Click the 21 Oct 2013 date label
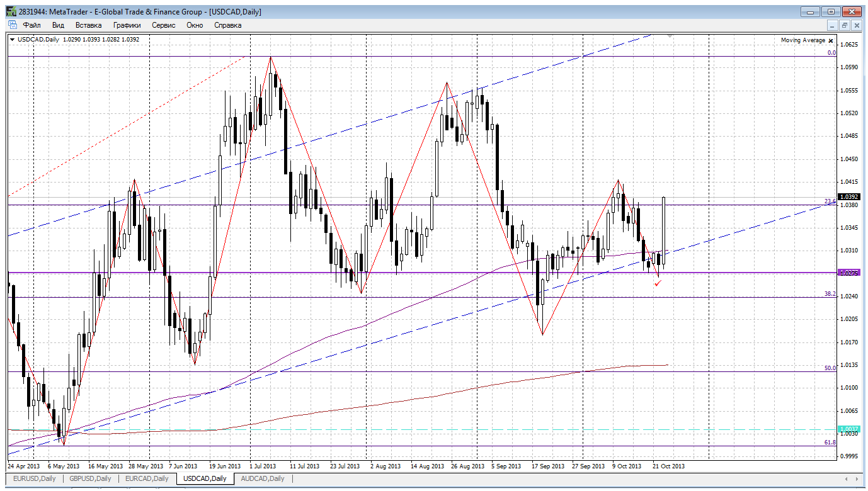This screenshot has width=868, height=491. tap(668, 466)
